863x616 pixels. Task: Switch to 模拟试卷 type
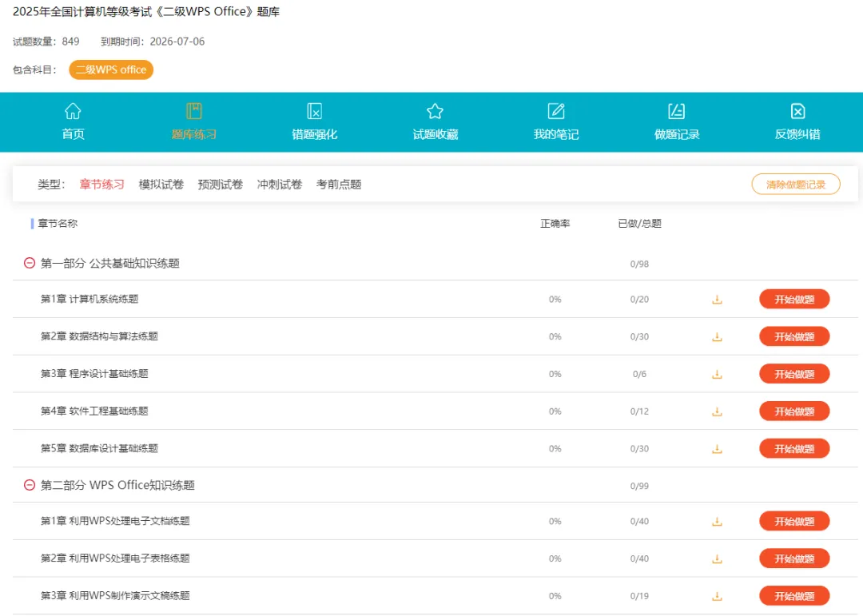click(x=161, y=185)
